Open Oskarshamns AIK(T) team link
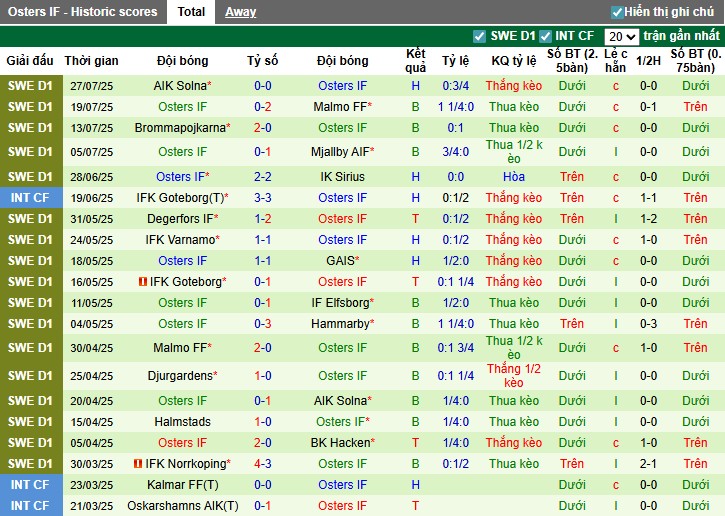Image resolution: width=725 pixels, height=516 pixels. [x=183, y=506]
